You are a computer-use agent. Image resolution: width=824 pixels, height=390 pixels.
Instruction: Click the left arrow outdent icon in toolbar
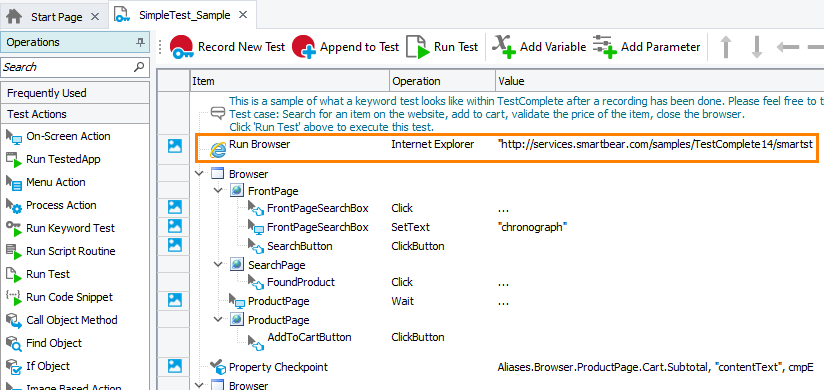787,47
